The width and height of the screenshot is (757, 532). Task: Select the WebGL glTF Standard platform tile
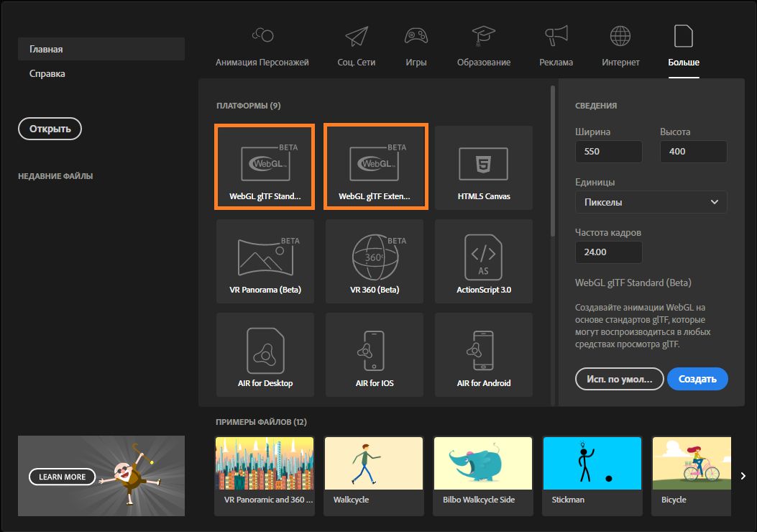(265, 167)
